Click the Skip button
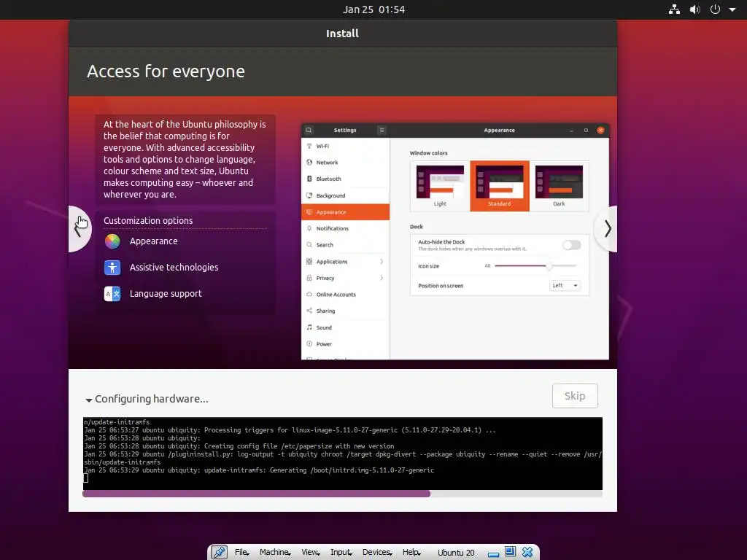 [575, 396]
